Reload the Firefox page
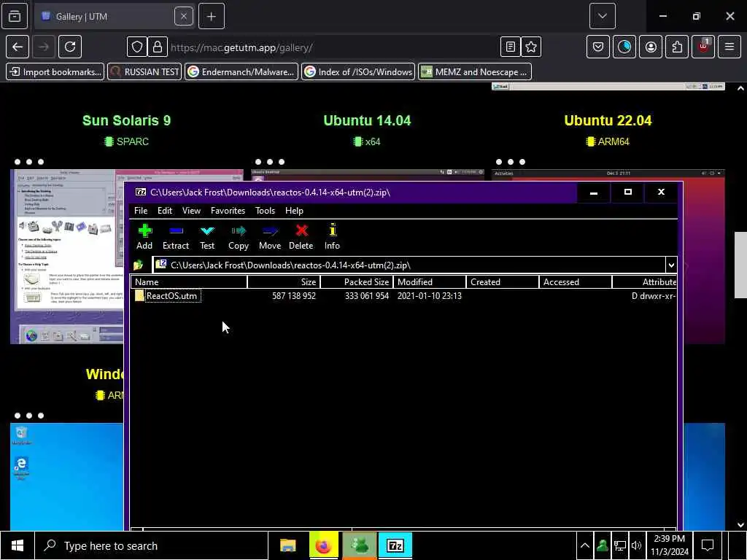 70,47
